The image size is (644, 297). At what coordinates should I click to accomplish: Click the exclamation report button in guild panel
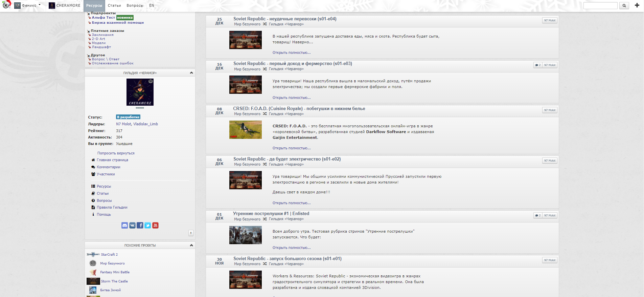point(191,233)
